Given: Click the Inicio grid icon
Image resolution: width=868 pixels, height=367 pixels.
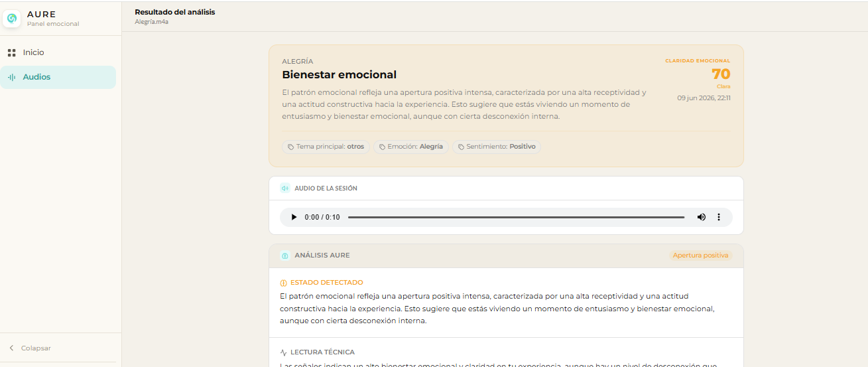Looking at the screenshot, I should [x=11, y=52].
